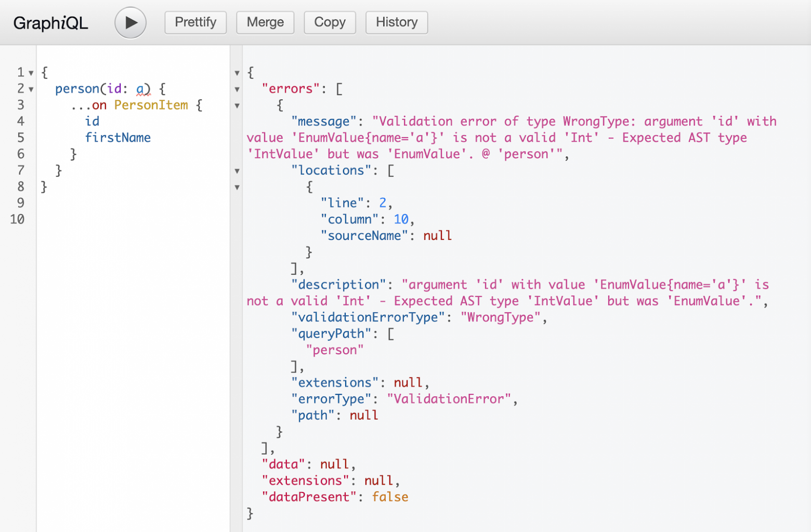Open the History panel
The height and width of the screenshot is (532, 811).
point(397,22)
